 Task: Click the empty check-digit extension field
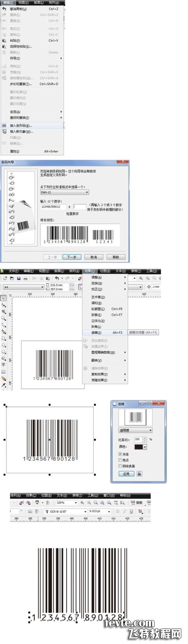tap(79, 207)
